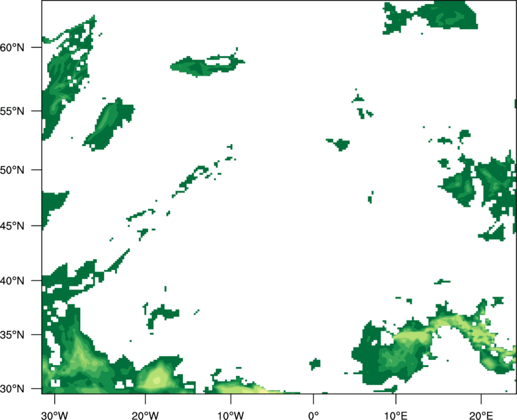Click the 35°N latitude label
Image resolution: width=517 pixels, height=420 pixels.
(x=12, y=335)
